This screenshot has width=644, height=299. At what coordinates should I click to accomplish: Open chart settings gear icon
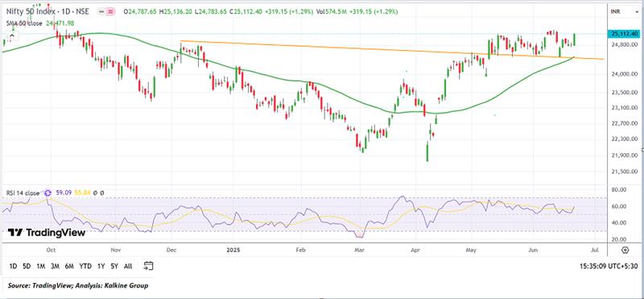pos(625,250)
